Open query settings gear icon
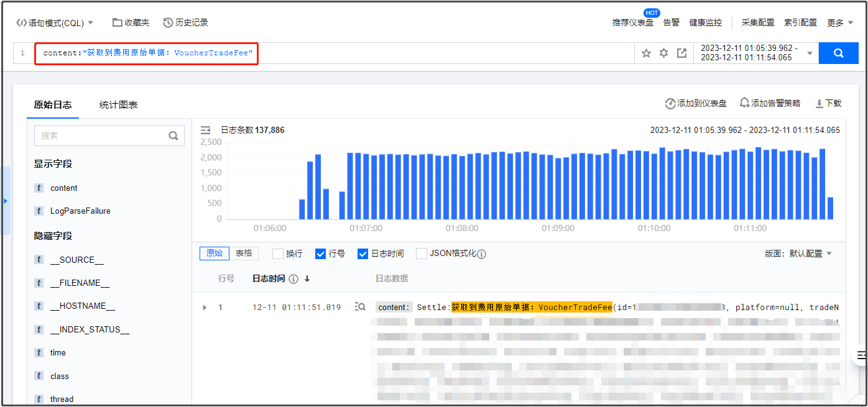 click(663, 53)
